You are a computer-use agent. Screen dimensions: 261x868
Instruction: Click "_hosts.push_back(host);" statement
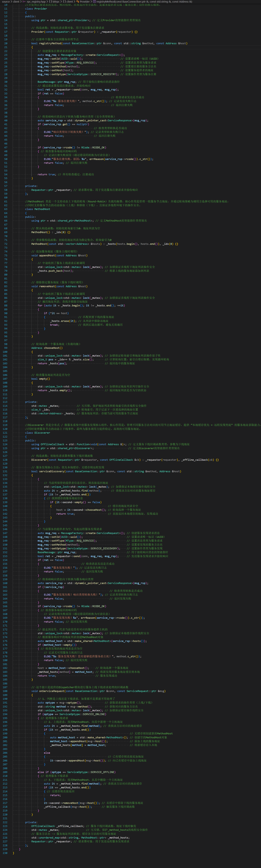click(x=56, y=271)
